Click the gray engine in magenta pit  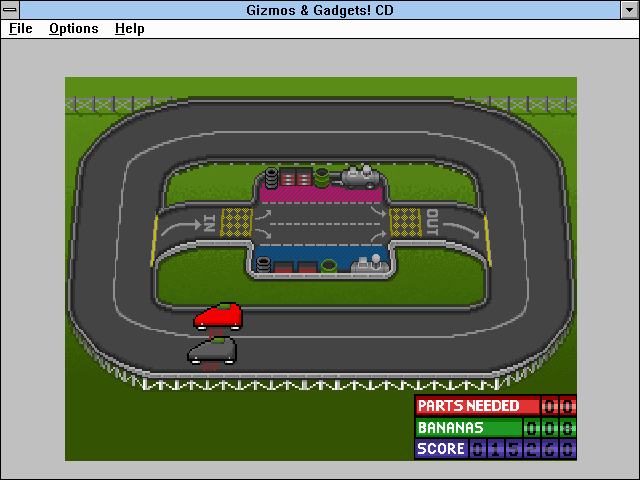point(361,176)
